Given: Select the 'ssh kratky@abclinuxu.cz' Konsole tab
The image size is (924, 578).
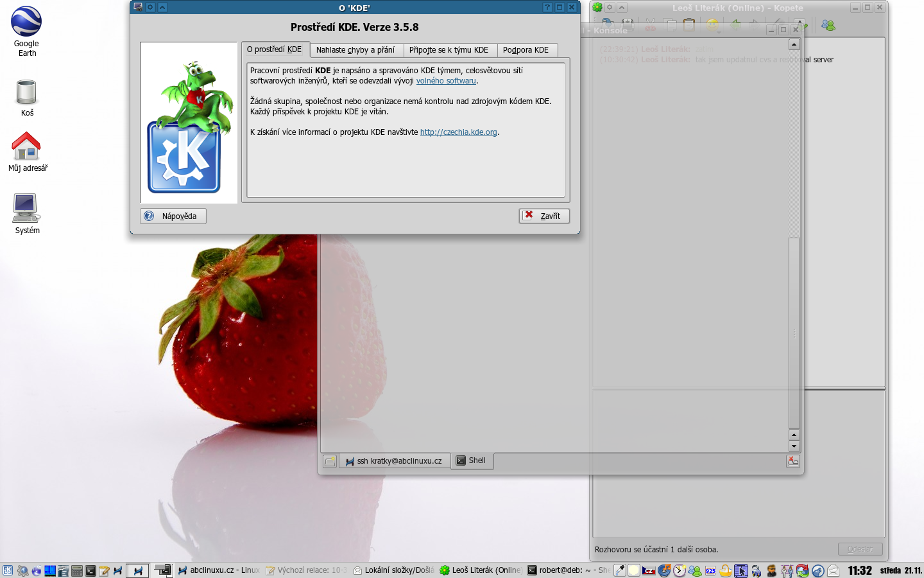Looking at the screenshot, I should (x=394, y=461).
